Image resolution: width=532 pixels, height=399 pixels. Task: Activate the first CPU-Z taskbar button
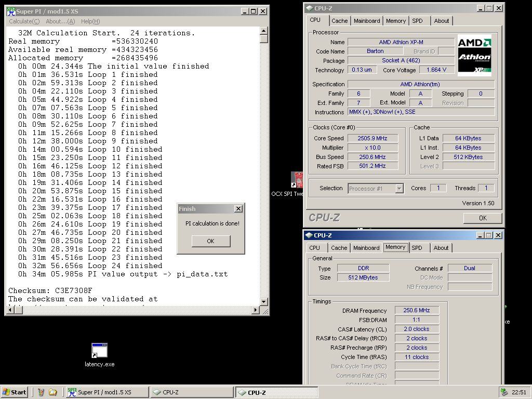click(x=192, y=392)
